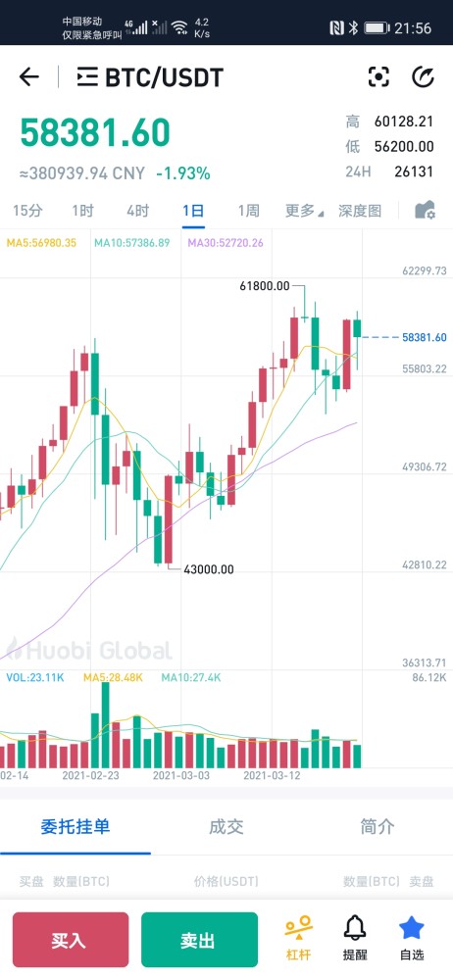Toggle the favorites star (自选)
This screenshot has width=453, height=980.
[x=412, y=937]
